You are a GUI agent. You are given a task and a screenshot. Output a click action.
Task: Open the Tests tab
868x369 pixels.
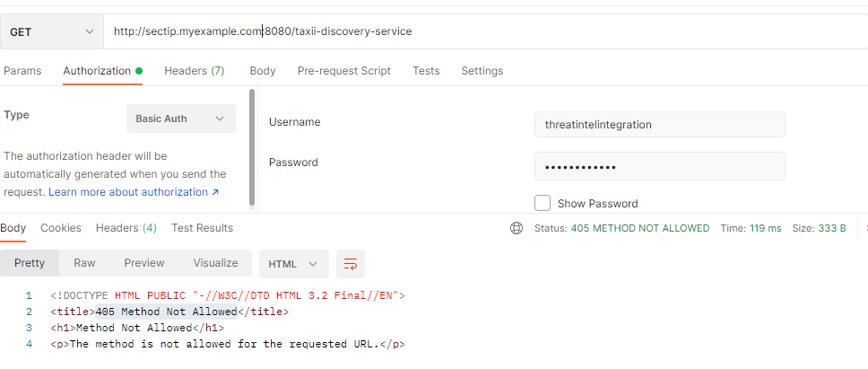[426, 71]
